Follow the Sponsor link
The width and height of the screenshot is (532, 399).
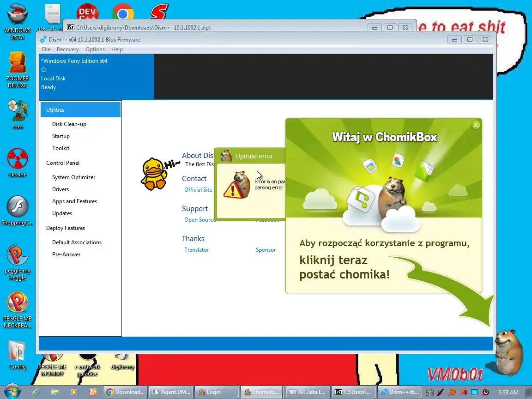266,250
